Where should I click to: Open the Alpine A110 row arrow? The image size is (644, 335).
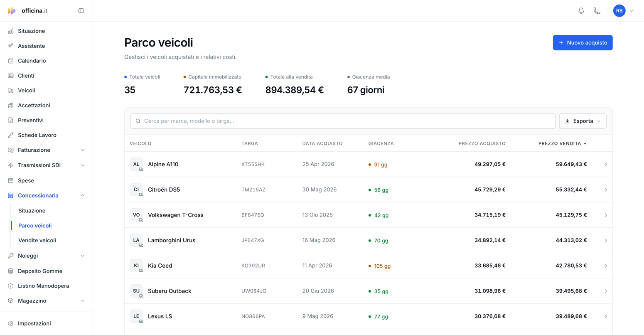click(606, 165)
